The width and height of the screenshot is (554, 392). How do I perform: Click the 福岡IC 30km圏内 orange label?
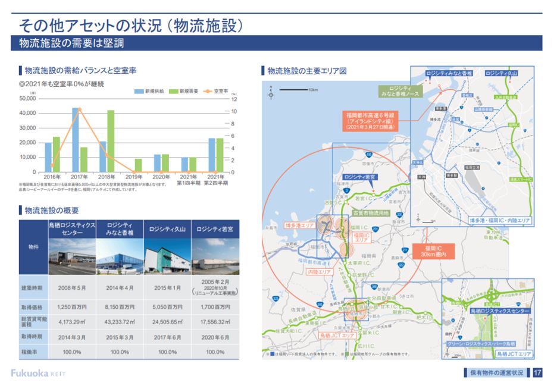[x=432, y=250]
